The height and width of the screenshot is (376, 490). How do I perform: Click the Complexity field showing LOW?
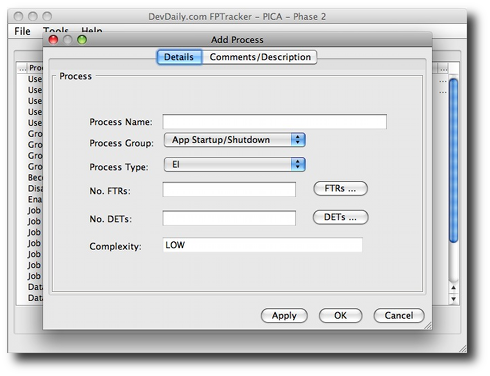coord(262,245)
